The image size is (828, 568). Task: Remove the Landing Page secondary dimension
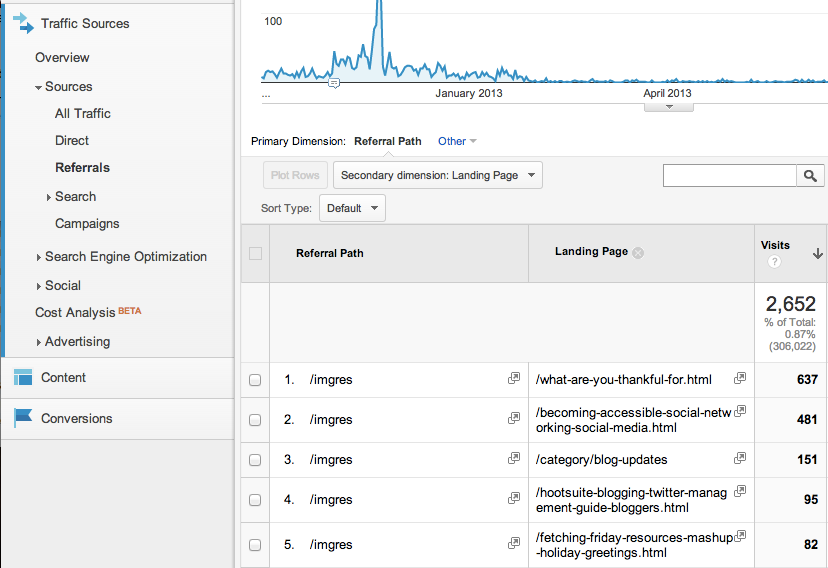638,253
